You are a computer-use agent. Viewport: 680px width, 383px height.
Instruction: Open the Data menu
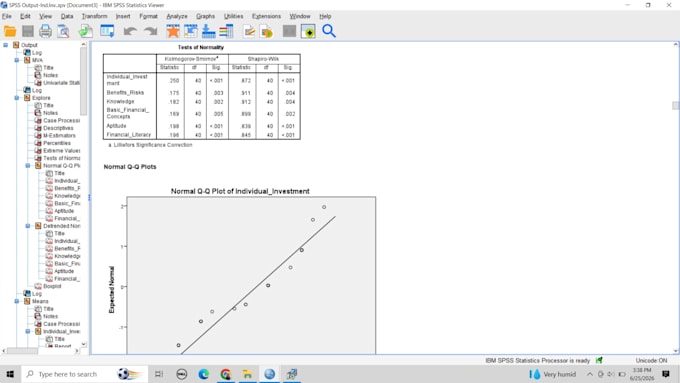point(67,16)
